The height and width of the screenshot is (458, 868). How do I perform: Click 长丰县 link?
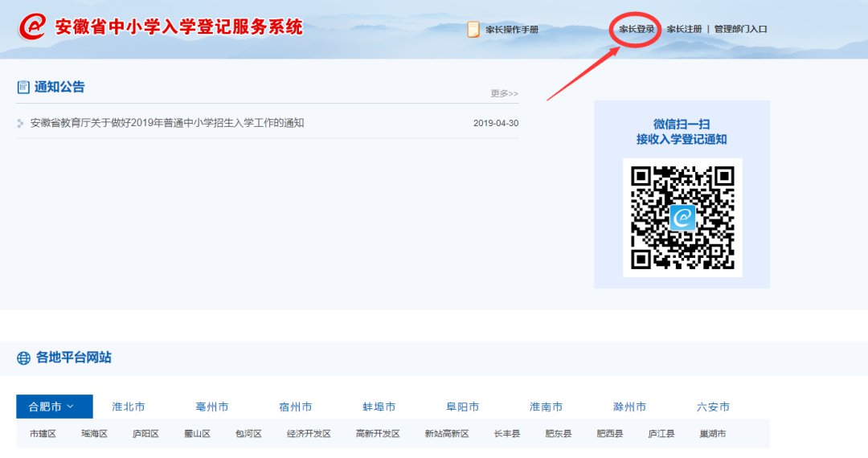point(507,434)
